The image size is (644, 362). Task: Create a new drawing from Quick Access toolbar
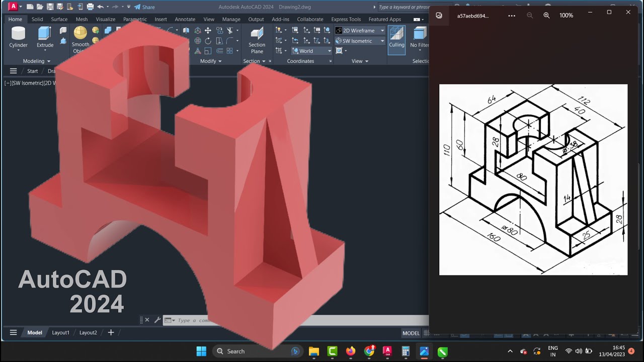[30, 7]
